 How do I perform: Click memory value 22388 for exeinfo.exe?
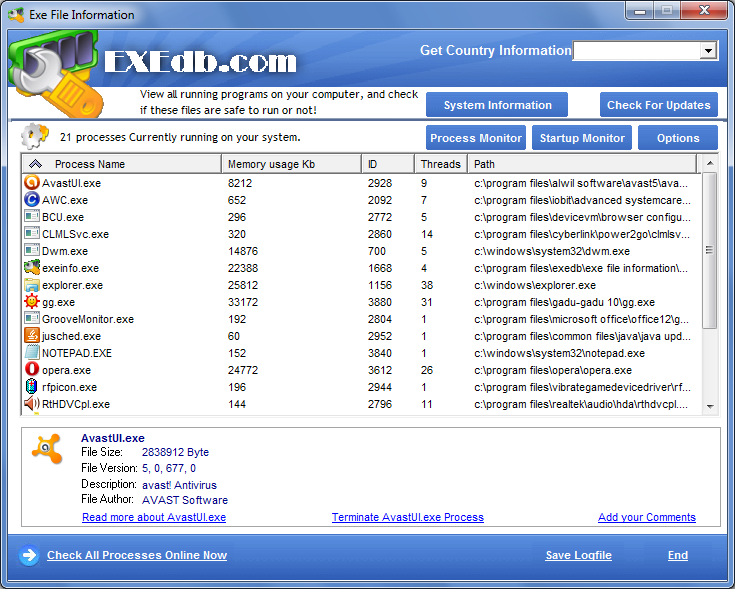[x=243, y=268]
